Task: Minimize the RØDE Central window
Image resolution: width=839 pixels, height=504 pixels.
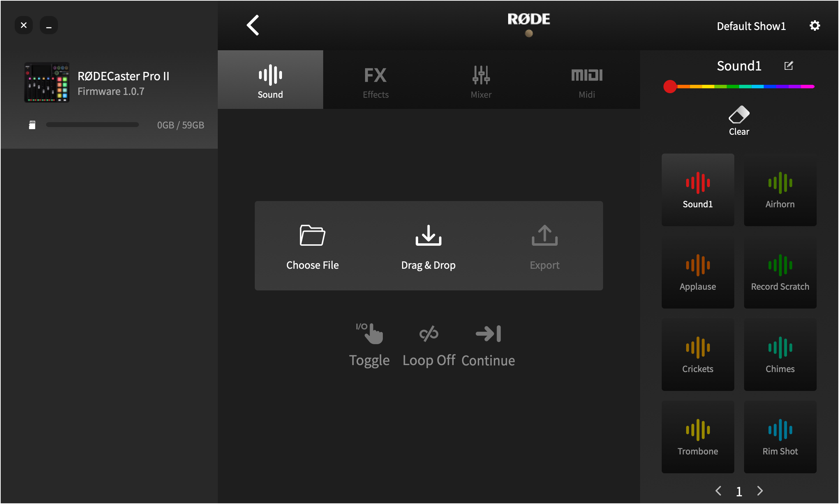Action: coord(49,25)
